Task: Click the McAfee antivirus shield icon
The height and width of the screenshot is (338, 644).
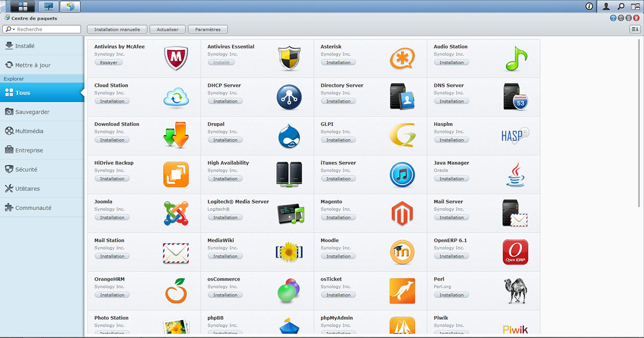Action: 176,58
